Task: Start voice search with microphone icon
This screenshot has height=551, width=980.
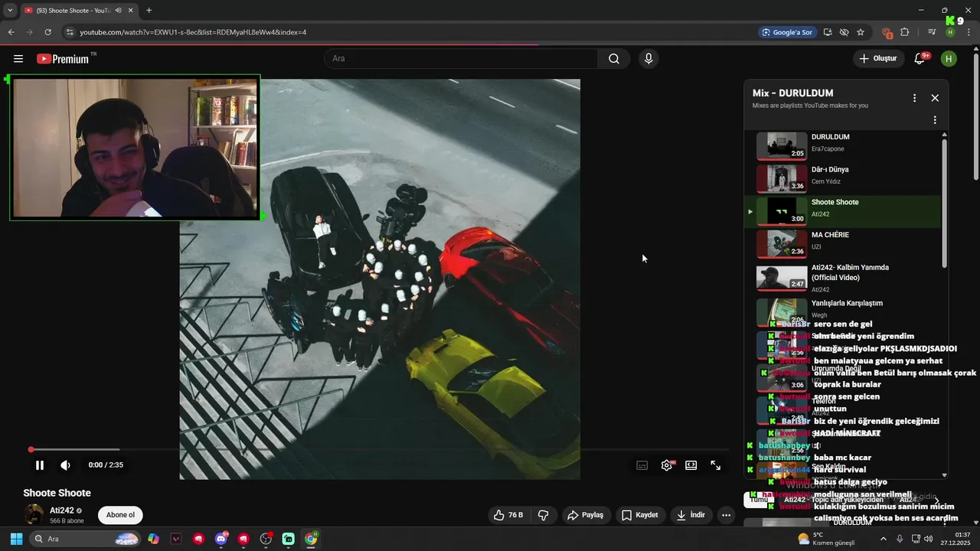Action: [x=648, y=59]
